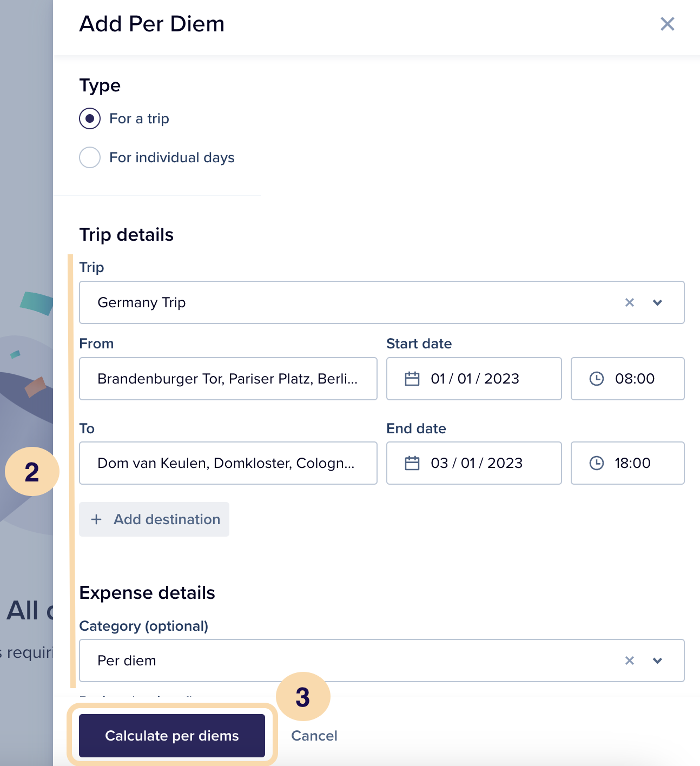Click the plus icon for Add destination

96,519
